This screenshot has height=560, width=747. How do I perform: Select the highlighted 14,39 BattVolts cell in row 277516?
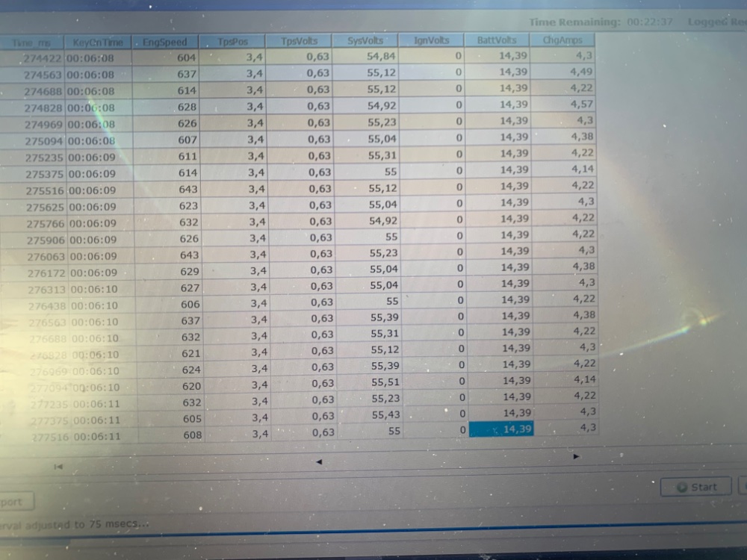click(x=501, y=429)
